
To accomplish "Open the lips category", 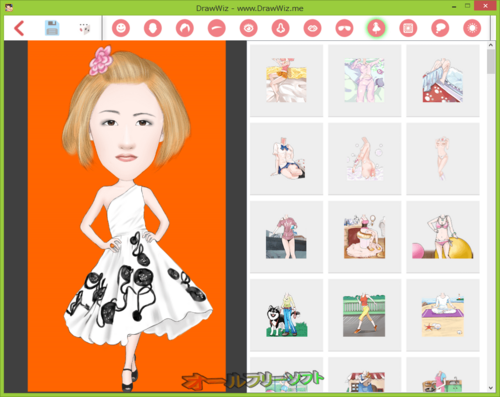I will [x=312, y=28].
